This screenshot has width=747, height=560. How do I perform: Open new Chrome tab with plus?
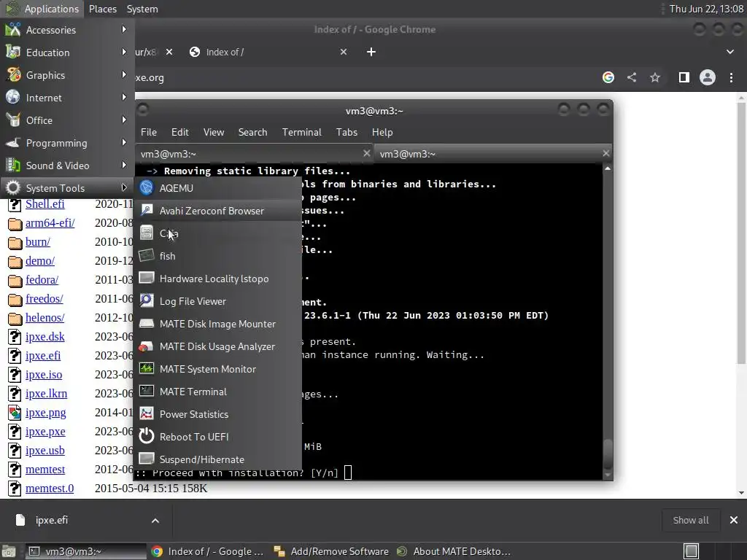coord(371,52)
